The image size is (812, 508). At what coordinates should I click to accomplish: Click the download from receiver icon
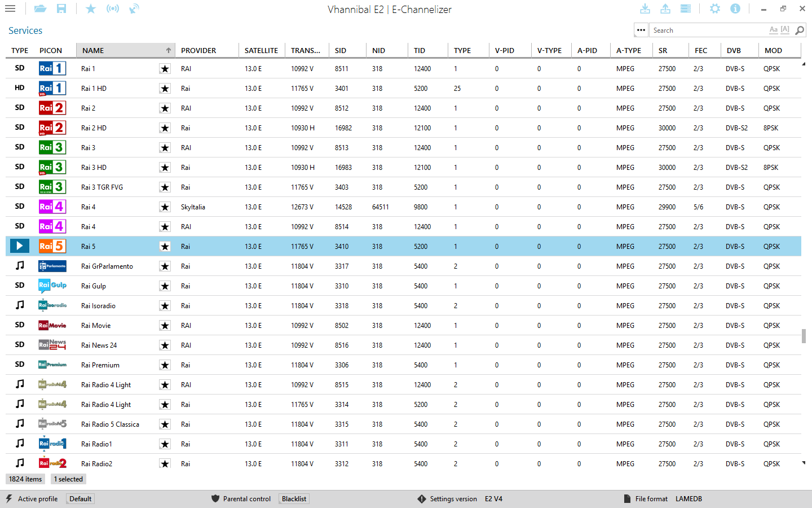click(645, 9)
